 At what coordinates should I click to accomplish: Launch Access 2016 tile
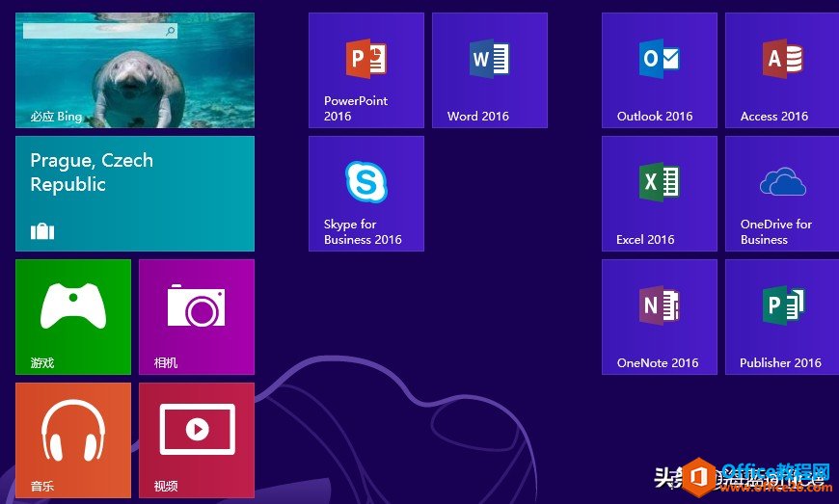(782, 70)
